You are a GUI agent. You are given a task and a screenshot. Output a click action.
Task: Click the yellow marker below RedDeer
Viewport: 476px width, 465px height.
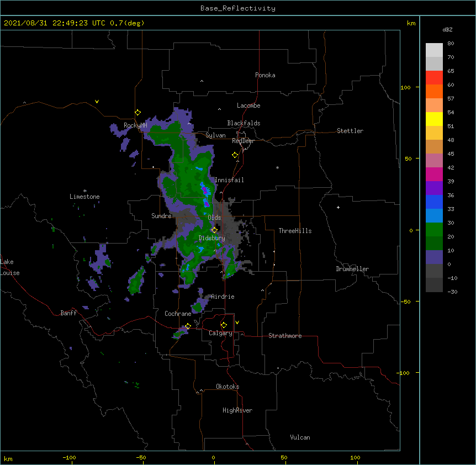point(235,155)
